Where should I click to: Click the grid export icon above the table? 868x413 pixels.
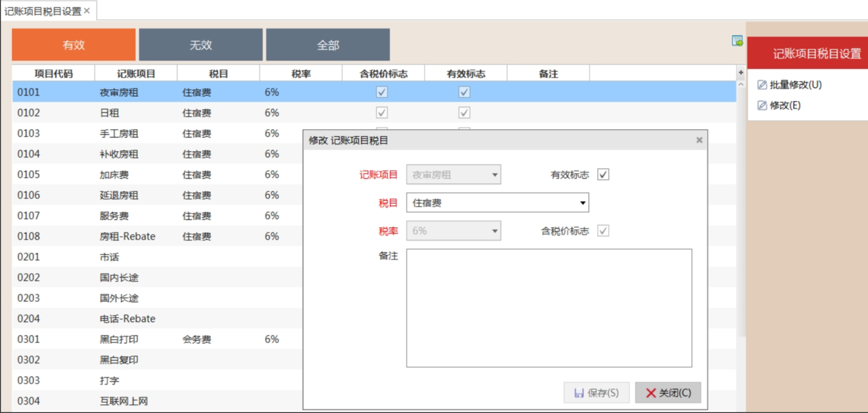pos(737,41)
